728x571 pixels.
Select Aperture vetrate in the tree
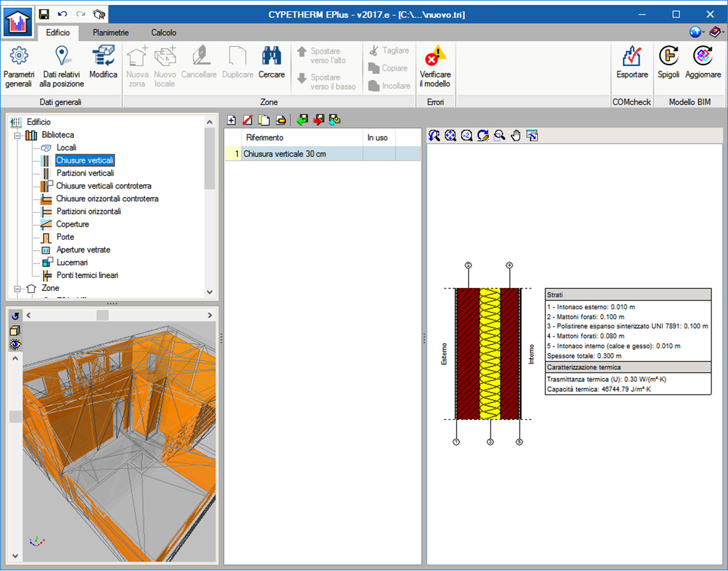[x=83, y=250]
